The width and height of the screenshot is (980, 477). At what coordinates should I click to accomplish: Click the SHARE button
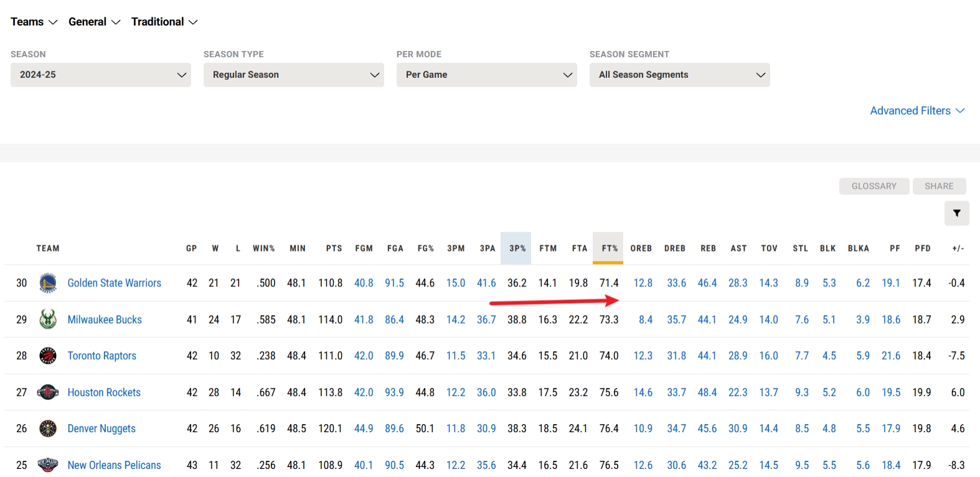pyautogui.click(x=939, y=186)
